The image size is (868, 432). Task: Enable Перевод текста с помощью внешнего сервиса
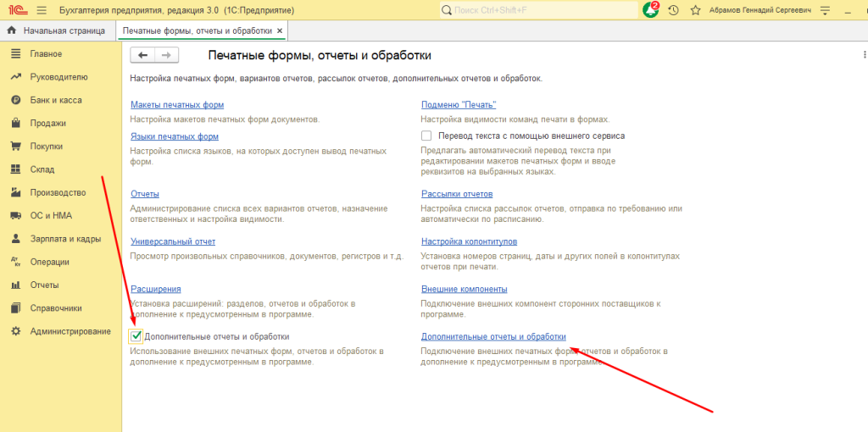pos(427,136)
